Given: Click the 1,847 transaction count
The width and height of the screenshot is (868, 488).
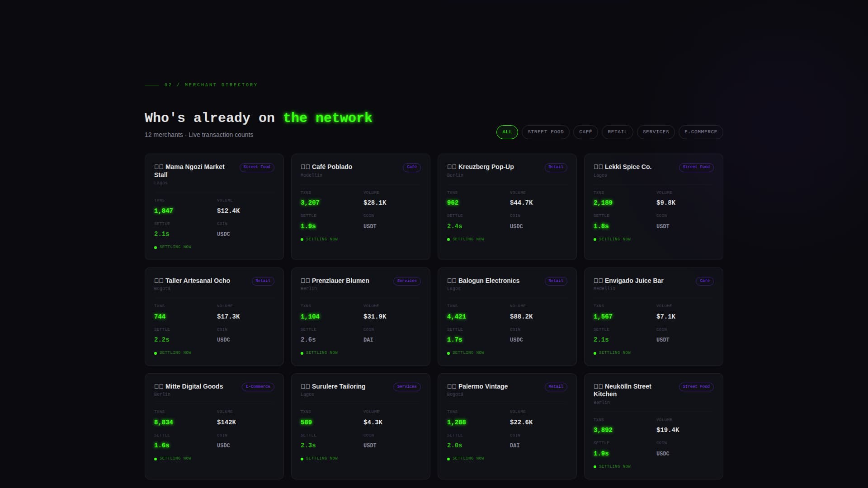Looking at the screenshot, I should [164, 211].
